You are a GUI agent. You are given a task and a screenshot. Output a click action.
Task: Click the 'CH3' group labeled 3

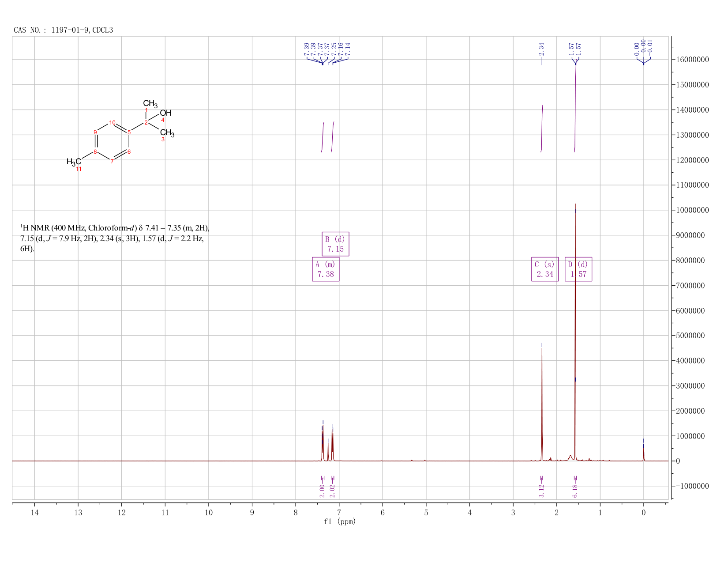point(167,133)
